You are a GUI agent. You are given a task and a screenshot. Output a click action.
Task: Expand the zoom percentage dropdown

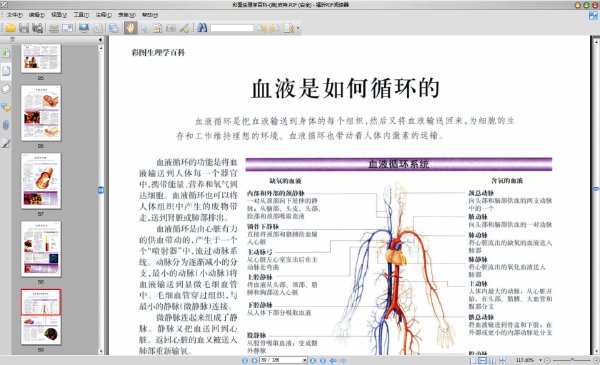pyautogui.click(x=541, y=360)
